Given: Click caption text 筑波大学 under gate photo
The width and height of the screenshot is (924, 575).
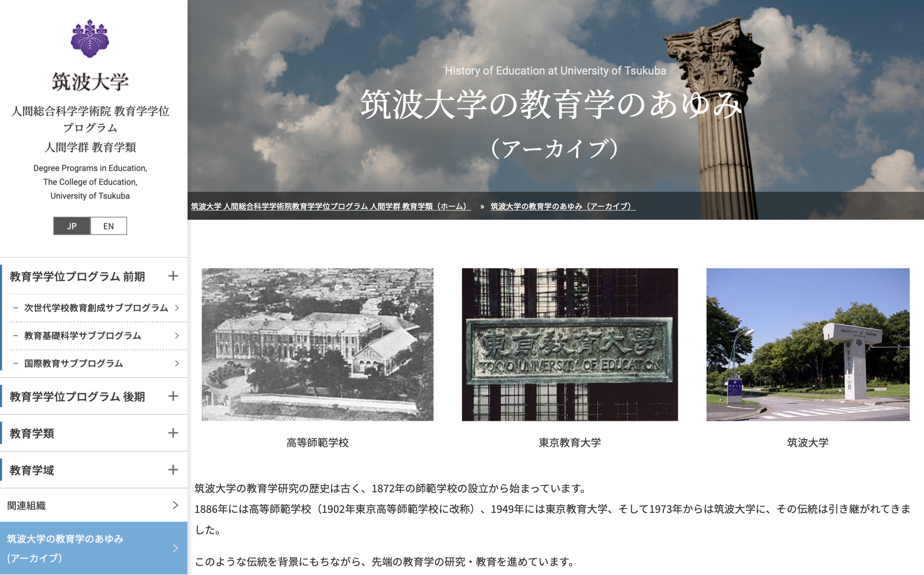Looking at the screenshot, I should pos(808,442).
